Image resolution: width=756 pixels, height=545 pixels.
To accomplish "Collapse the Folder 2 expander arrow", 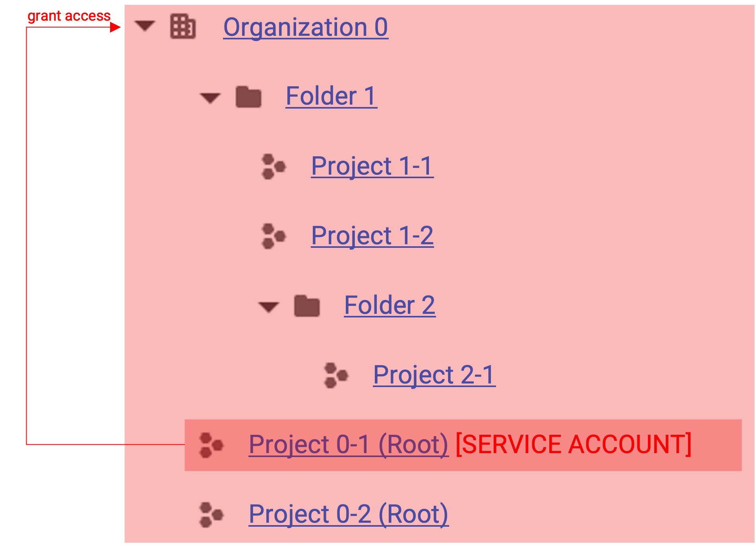I will click(x=269, y=307).
